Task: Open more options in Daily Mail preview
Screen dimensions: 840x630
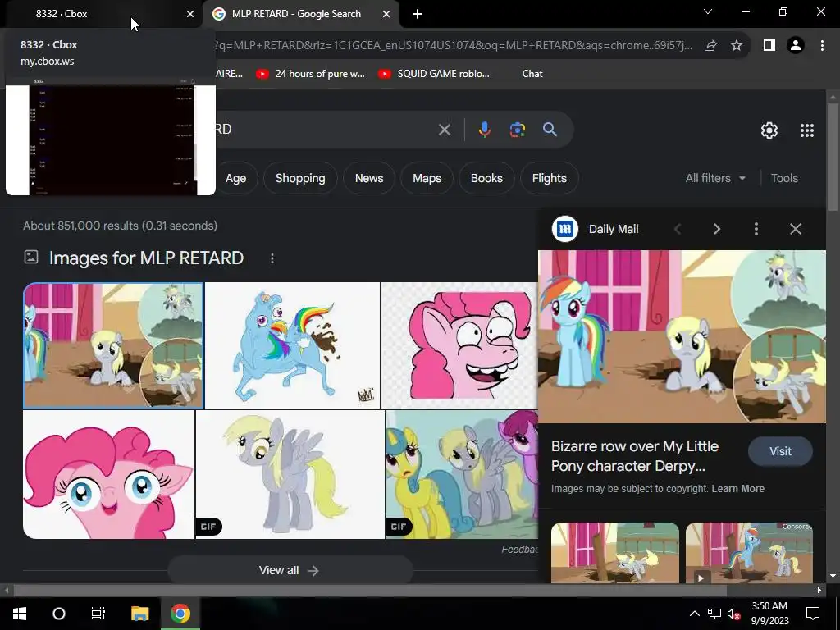Action: pos(756,230)
